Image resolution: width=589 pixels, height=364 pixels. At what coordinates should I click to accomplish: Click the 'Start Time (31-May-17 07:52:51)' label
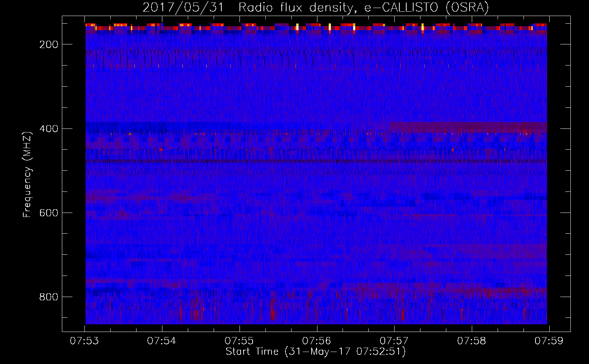(316, 352)
